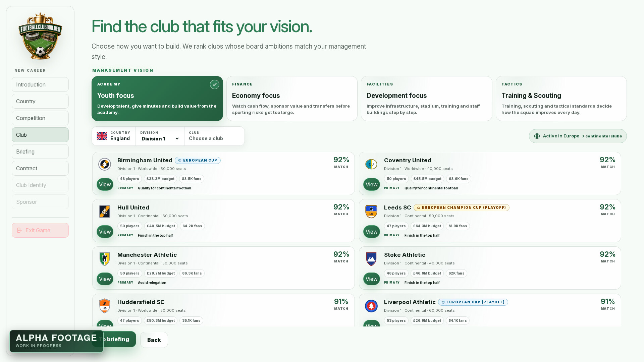Select the Training & Scouting tactics vision
This screenshot has width=644, height=362.
tap(561, 99)
